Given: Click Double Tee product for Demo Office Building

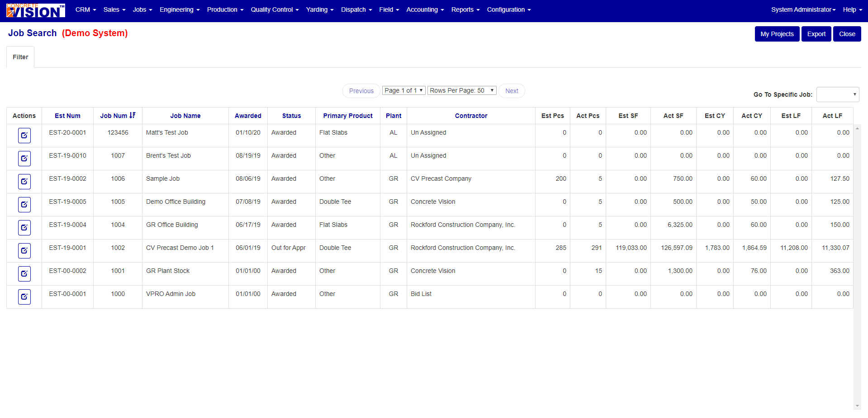Looking at the screenshot, I should pyautogui.click(x=335, y=202).
